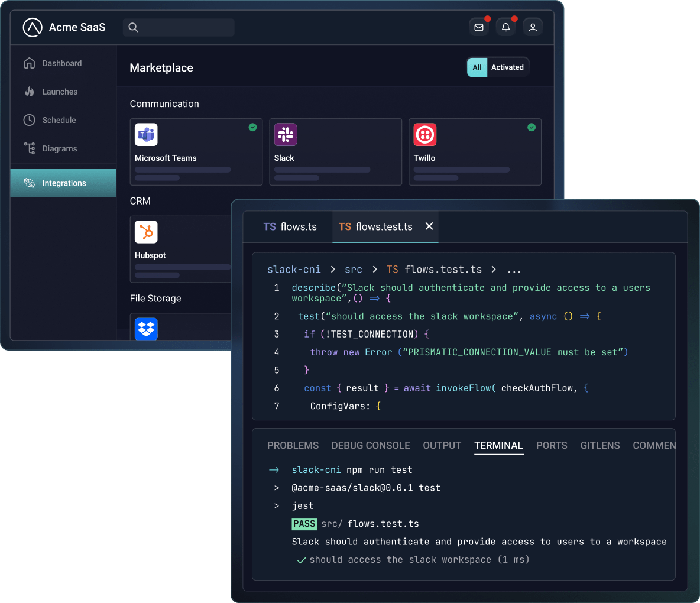Click the Microsoft Teams app icon
This screenshot has width=700, height=603.
tap(146, 134)
